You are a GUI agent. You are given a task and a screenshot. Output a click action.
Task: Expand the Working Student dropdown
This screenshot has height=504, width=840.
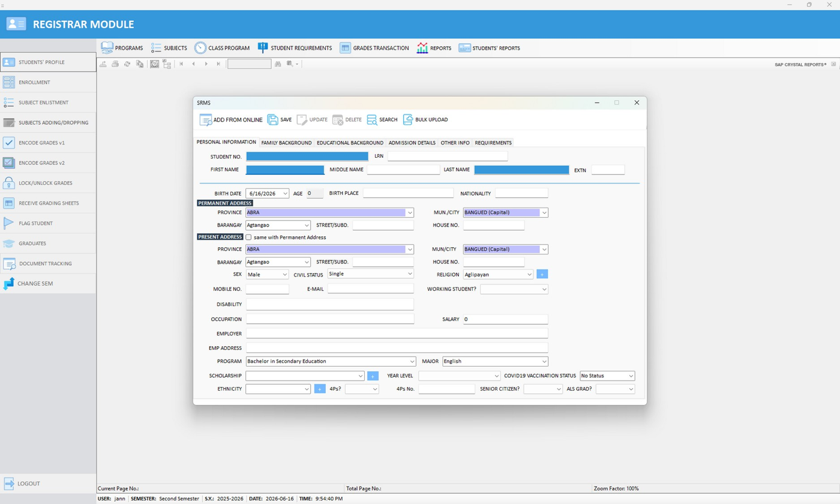[x=544, y=289]
